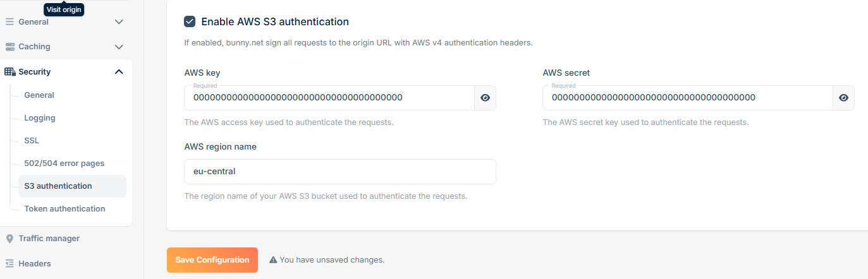Viewport: 868px width, 279px height.
Task: Click the unsaved changes warning icon
Action: 273,259
